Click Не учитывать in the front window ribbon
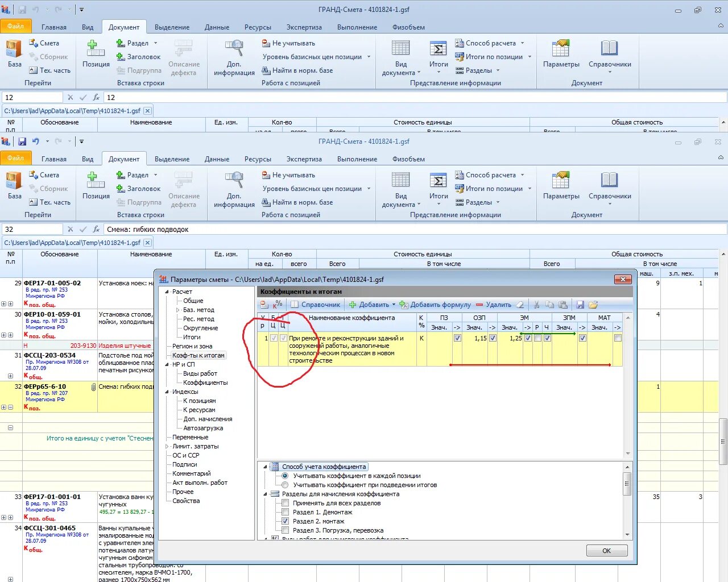 click(288, 175)
